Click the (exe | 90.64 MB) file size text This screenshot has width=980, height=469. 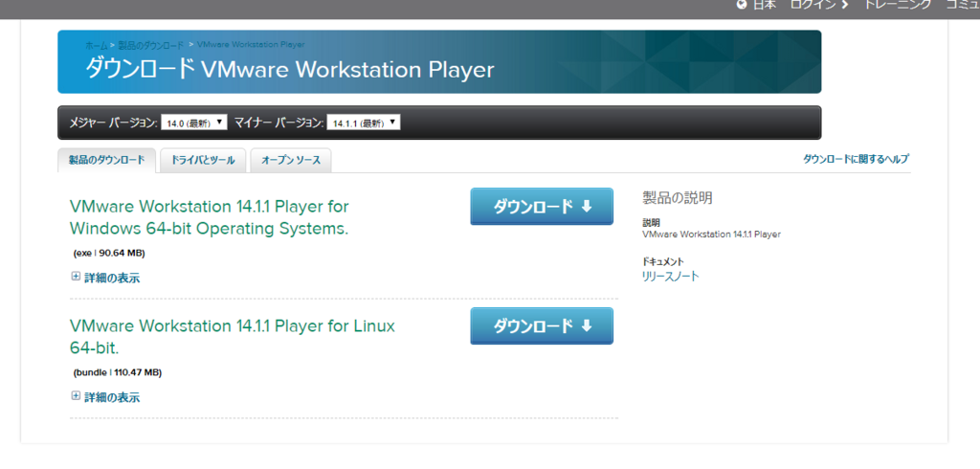[x=109, y=254]
